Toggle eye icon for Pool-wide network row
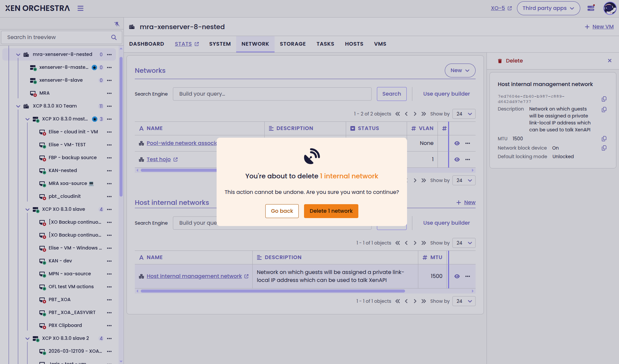 coord(457,143)
